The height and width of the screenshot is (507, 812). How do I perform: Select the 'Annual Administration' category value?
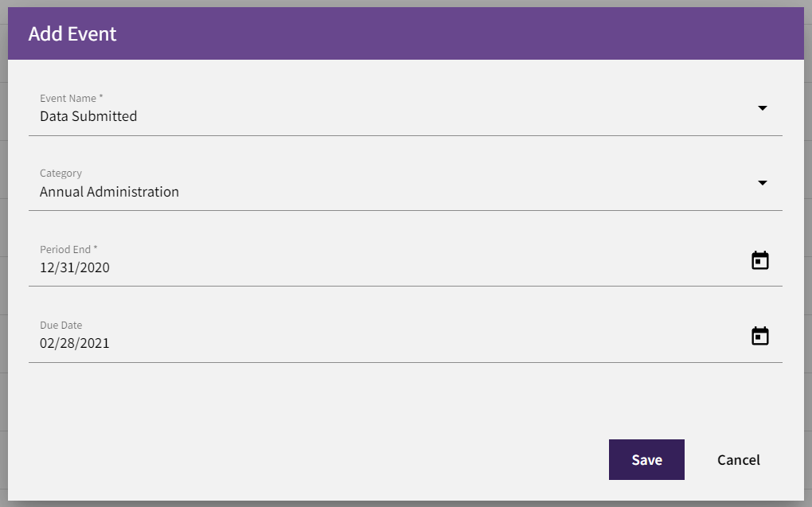point(109,192)
